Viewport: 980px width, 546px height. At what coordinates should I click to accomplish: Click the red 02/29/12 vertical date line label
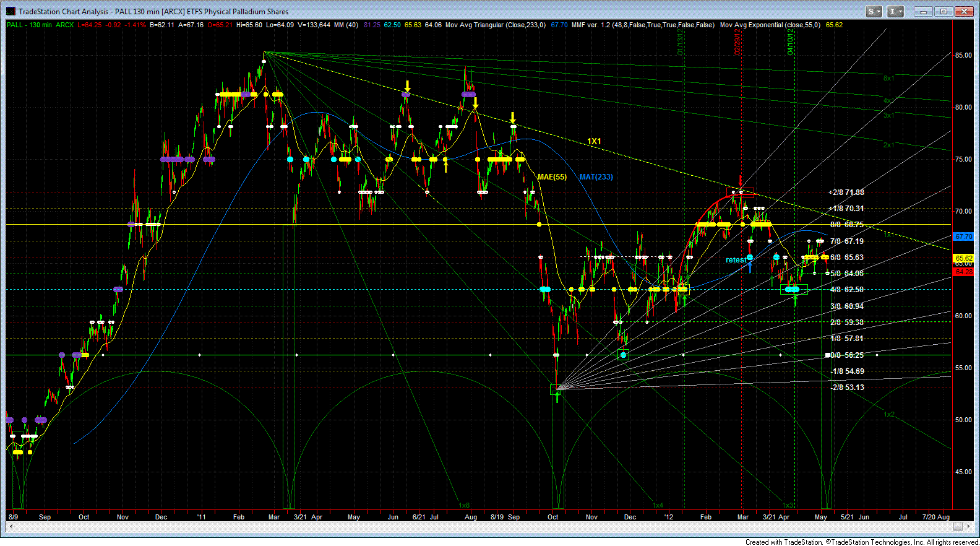pos(738,41)
